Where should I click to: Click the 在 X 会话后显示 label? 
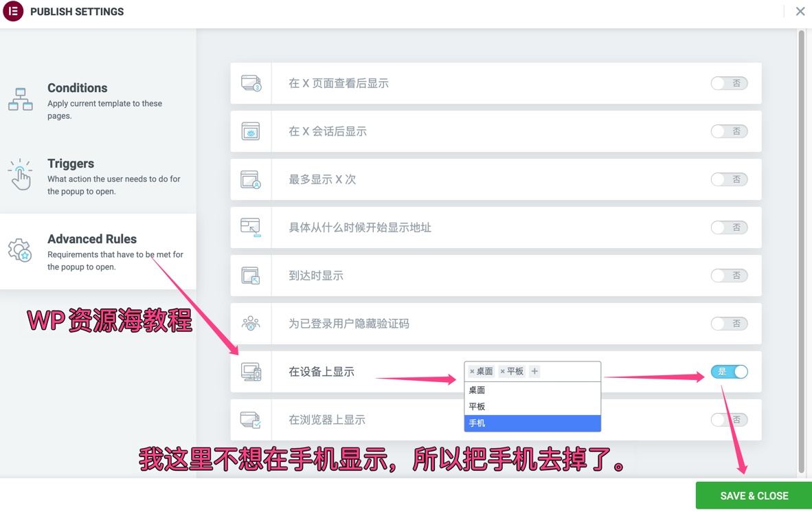[328, 132]
